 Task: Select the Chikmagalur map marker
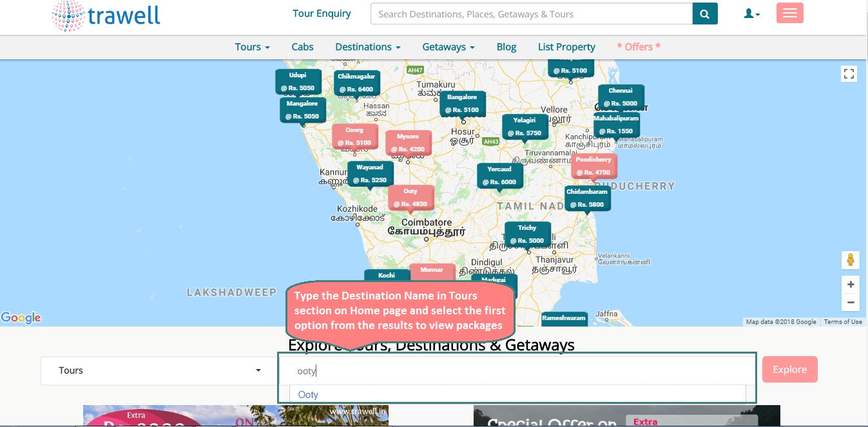pyautogui.click(x=356, y=83)
